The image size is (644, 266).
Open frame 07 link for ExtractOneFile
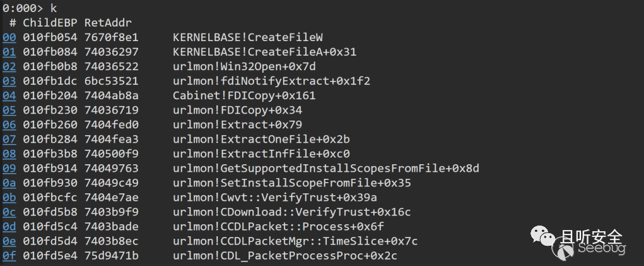pos(9,139)
